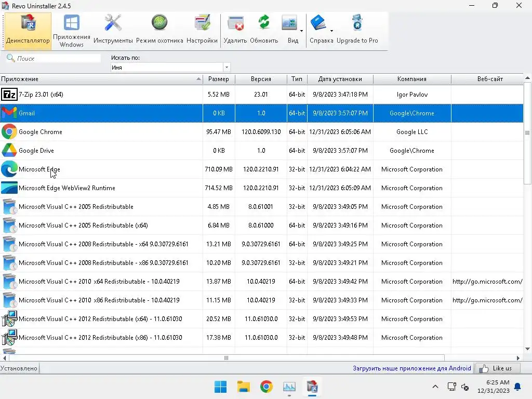Sort by Дата установки column header
Viewport: 532px width, 399px height.
[340, 79]
